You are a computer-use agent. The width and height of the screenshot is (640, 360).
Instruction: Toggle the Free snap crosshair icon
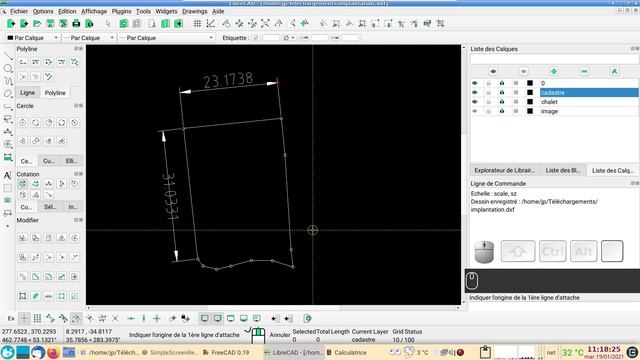pyautogui.click(x=24, y=318)
